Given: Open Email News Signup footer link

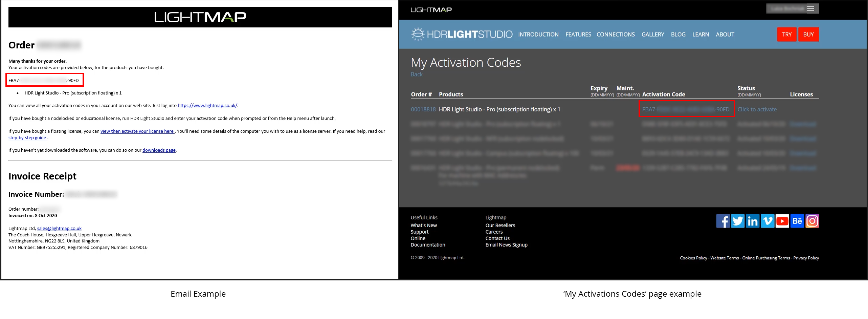Looking at the screenshot, I should [x=506, y=244].
